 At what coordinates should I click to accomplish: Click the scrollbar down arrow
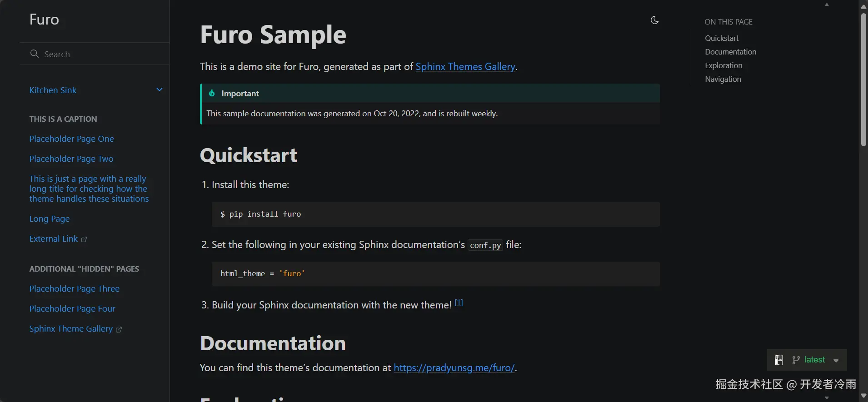click(863, 396)
